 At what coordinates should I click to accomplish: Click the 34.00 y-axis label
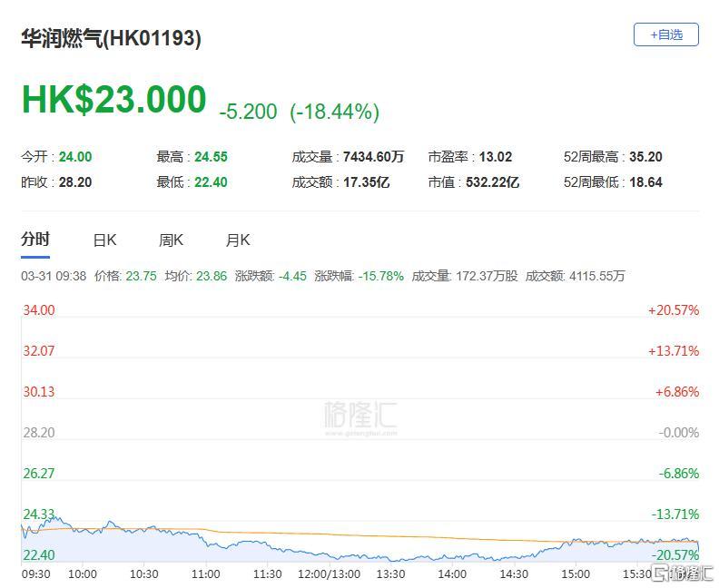39,310
